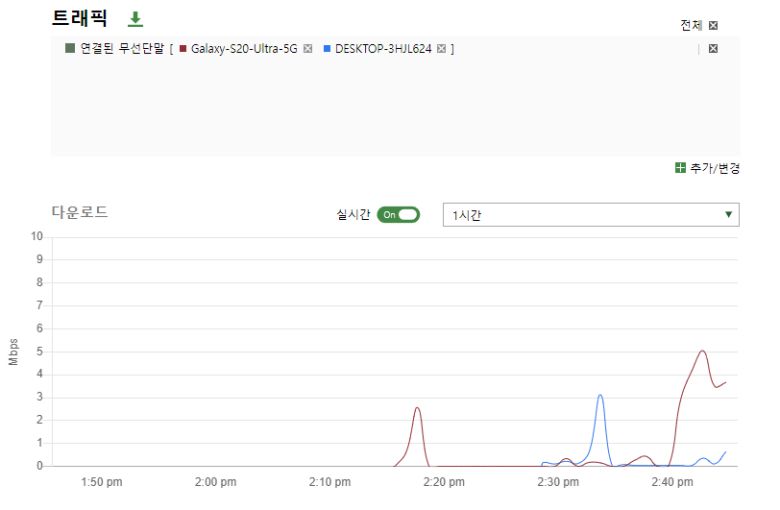Click the green traffic download icon

pos(135,19)
